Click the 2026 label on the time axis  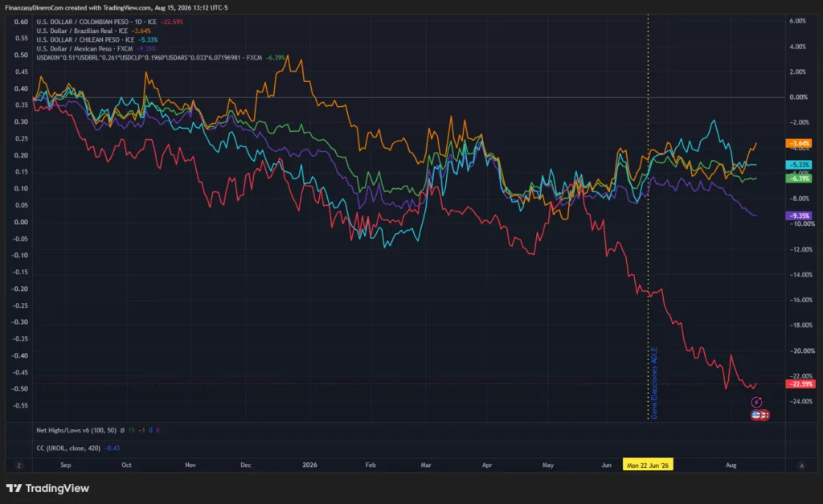point(309,465)
